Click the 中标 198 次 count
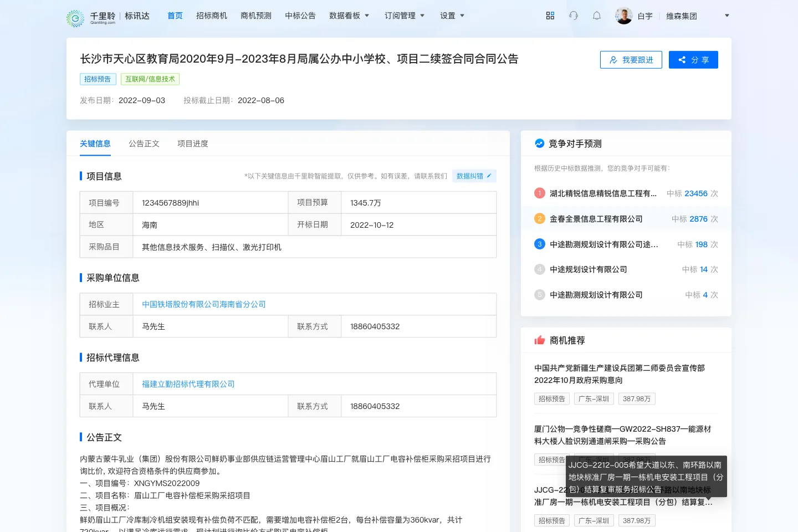Image resolution: width=798 pixels, height=532 pixels. [698, 244]
